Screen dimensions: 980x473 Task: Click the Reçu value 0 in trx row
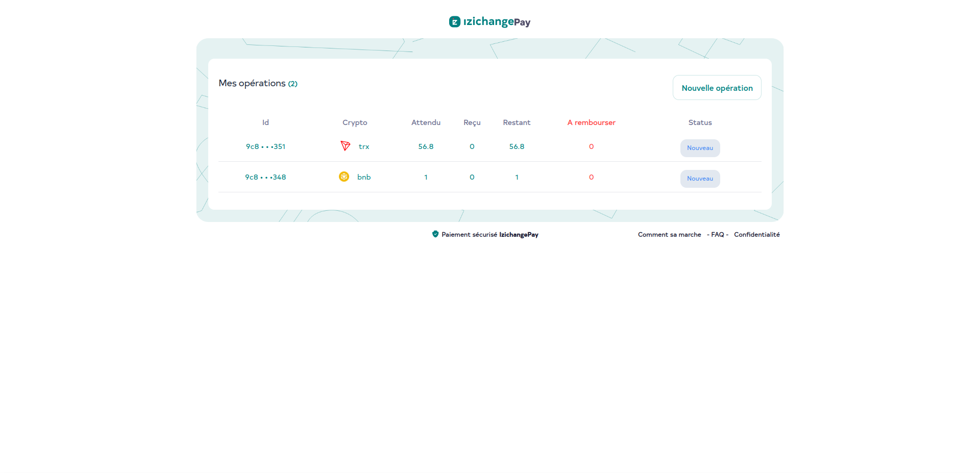pyautogui.click(x=472, y=146)
